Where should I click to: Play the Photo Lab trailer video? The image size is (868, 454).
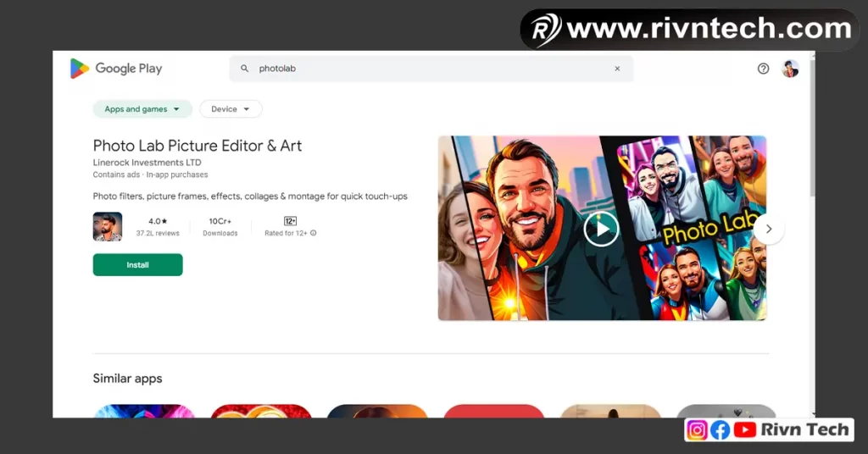tap(601, 229)
